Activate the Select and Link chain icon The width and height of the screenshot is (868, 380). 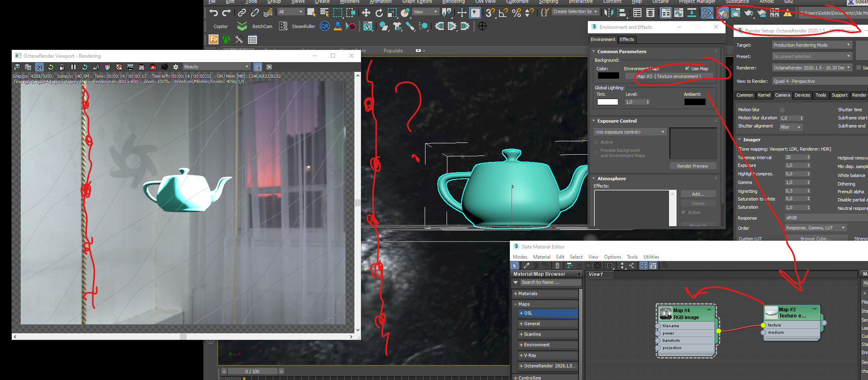coord(242,13)
